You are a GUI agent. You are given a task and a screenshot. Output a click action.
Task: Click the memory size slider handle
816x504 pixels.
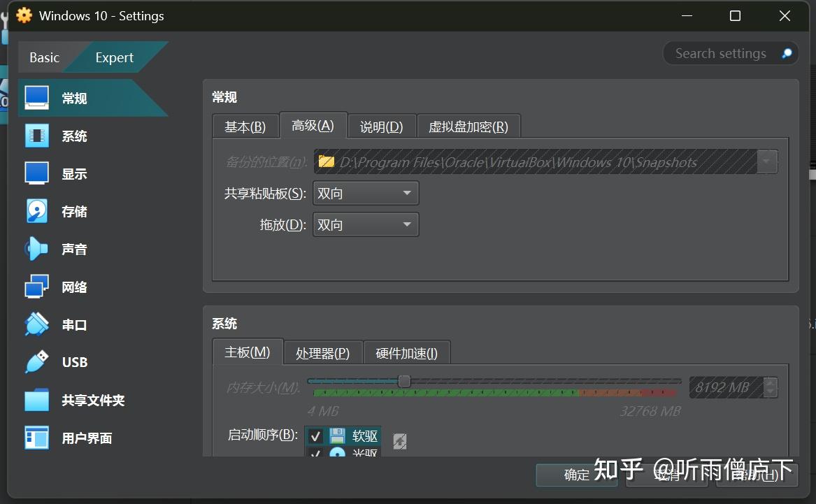(x=404, y=381)
